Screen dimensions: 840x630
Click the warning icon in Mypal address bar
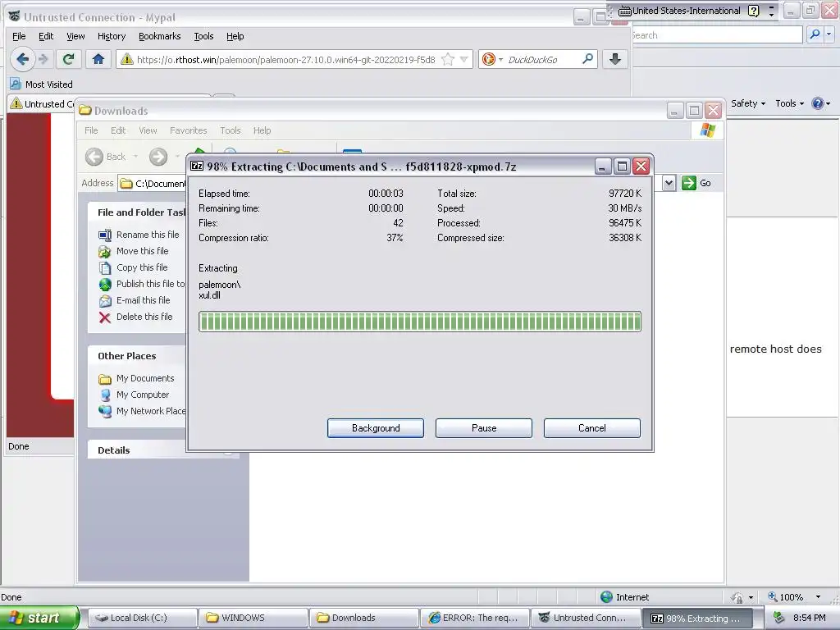coord(127,59)
